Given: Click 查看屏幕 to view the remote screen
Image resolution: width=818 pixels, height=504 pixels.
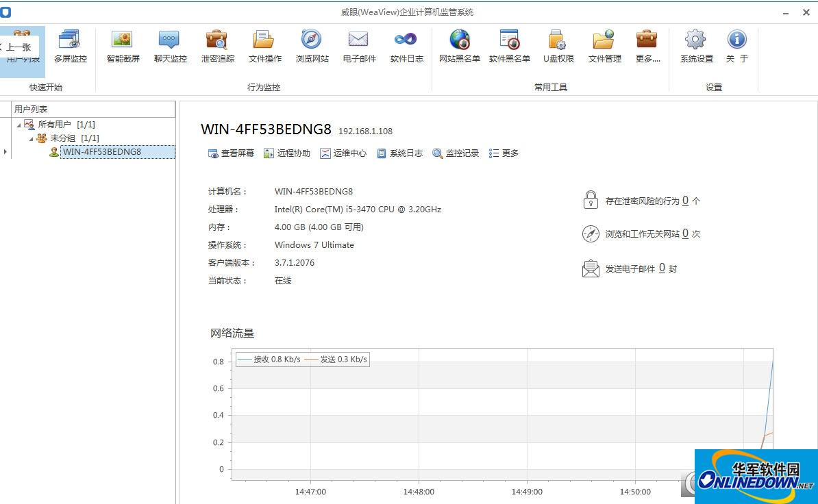Looking at the screenshot, I should coord(231,153).
